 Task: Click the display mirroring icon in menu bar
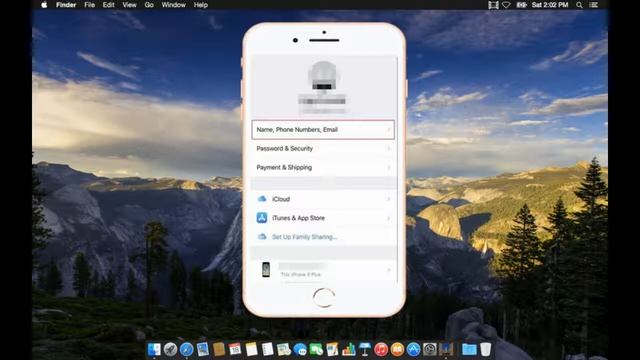pos(493,5)
